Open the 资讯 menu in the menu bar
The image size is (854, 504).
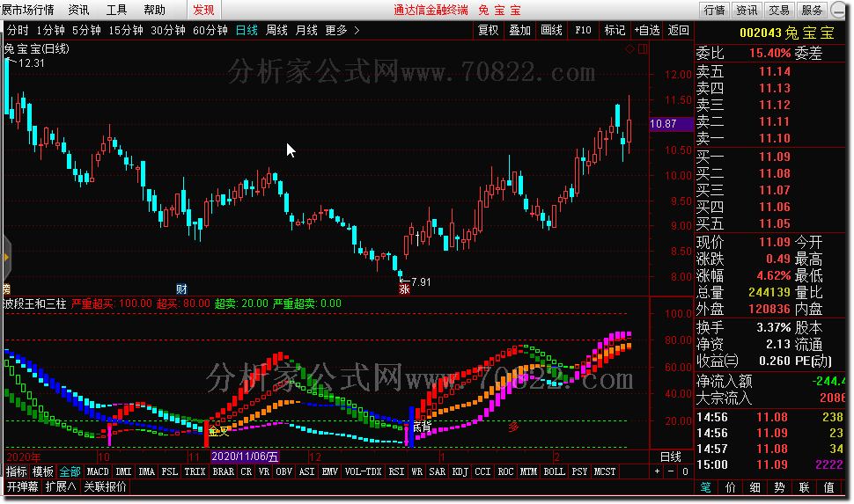coord(78,10)
